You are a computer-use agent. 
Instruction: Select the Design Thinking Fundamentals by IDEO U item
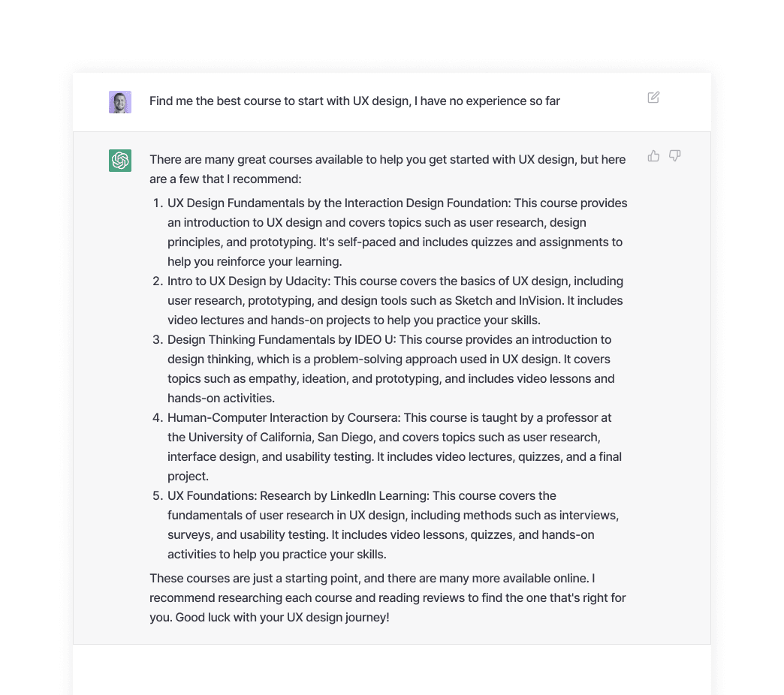click(x=391, y=369)
